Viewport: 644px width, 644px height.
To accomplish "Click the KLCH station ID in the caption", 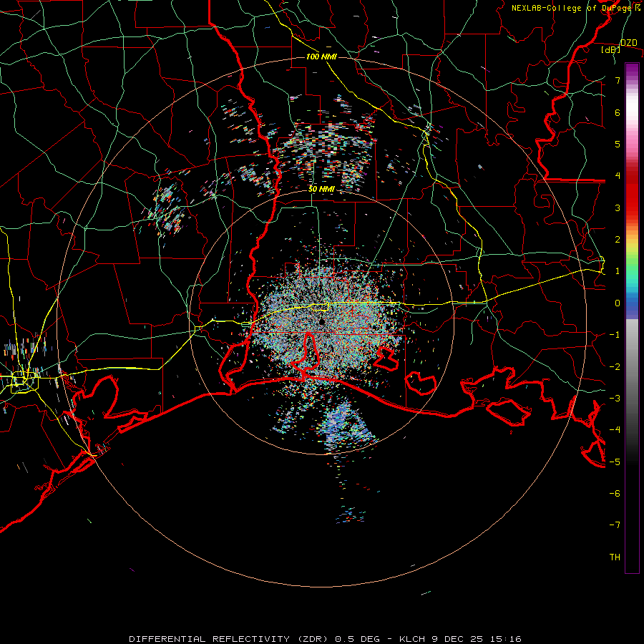I will (x=413, y=639).
